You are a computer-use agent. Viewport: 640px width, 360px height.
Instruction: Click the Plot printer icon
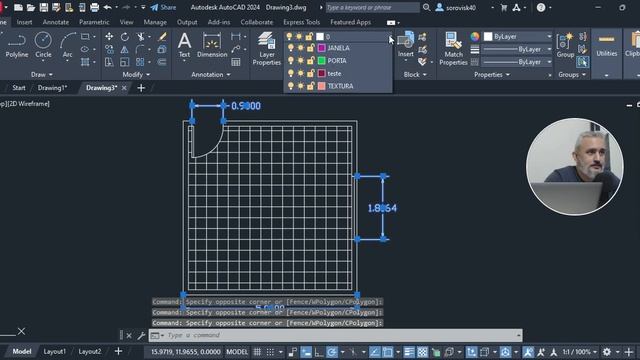click(x=94, y=7)
